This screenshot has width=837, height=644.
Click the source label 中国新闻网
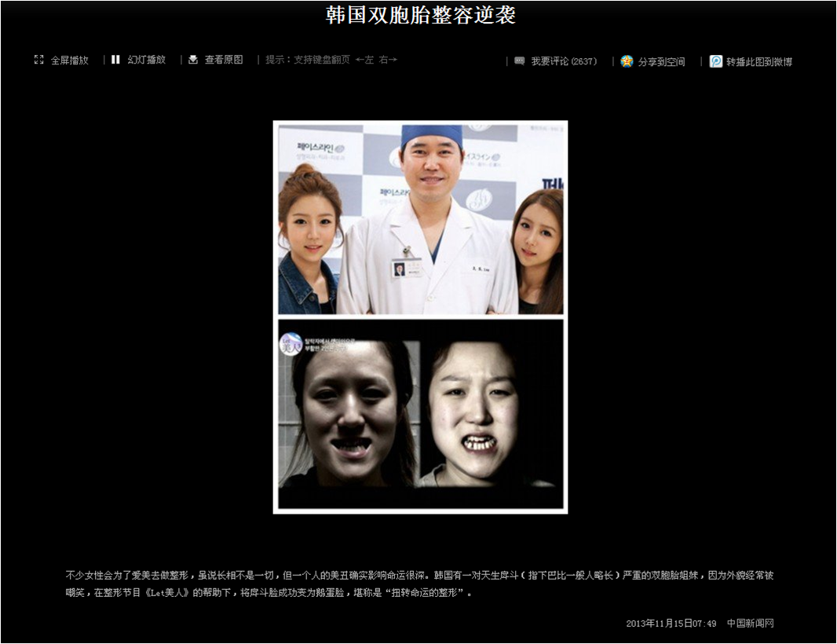point(750,623)
